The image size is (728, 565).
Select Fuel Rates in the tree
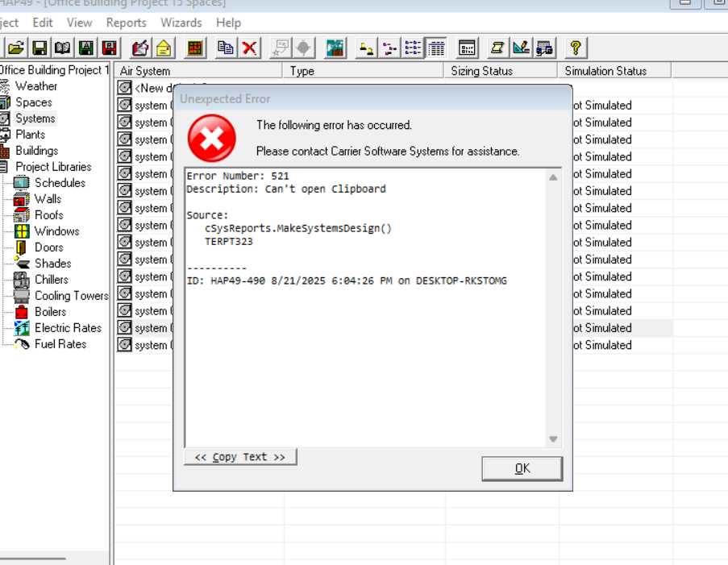click(60, 344)
